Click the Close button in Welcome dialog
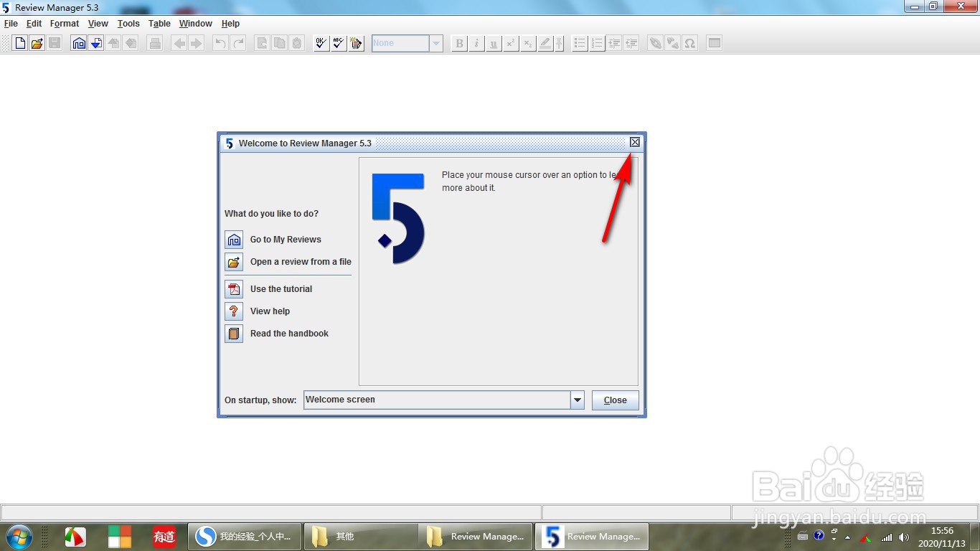980x551 pixels. 616,400
